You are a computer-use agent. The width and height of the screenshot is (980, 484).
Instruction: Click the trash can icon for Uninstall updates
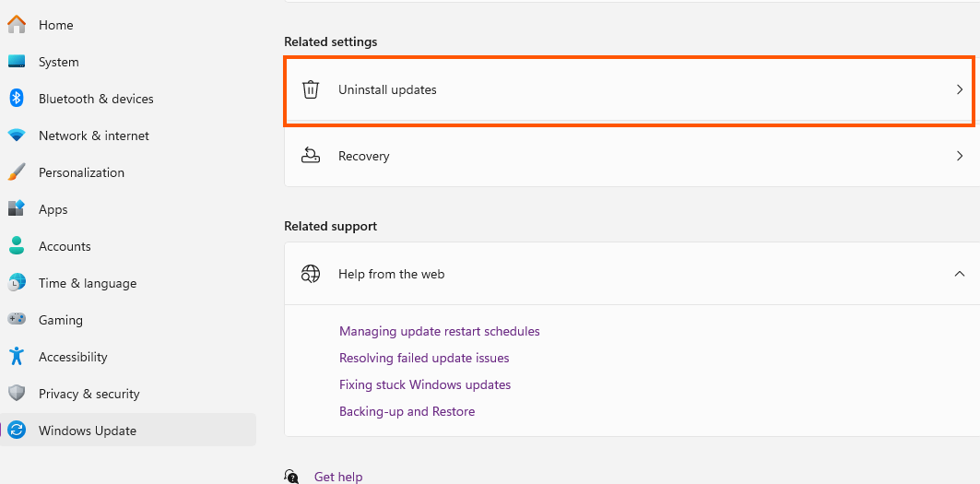311,89
